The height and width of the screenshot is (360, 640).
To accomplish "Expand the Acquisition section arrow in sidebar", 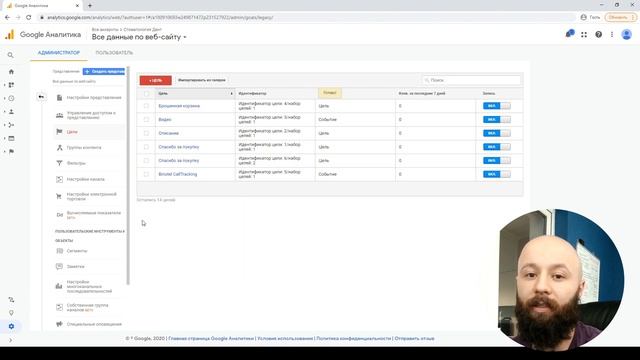I will point(4,125).
